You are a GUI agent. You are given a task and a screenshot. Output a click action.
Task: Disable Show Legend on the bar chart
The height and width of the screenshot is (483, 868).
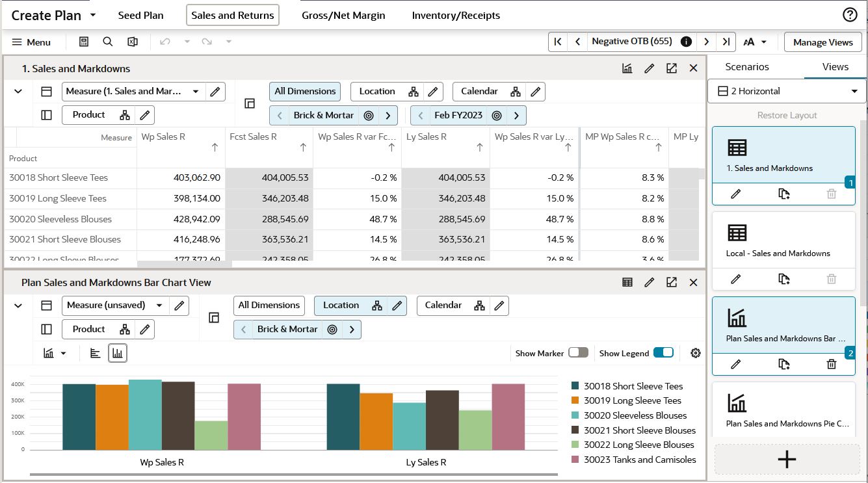[664, 352]
